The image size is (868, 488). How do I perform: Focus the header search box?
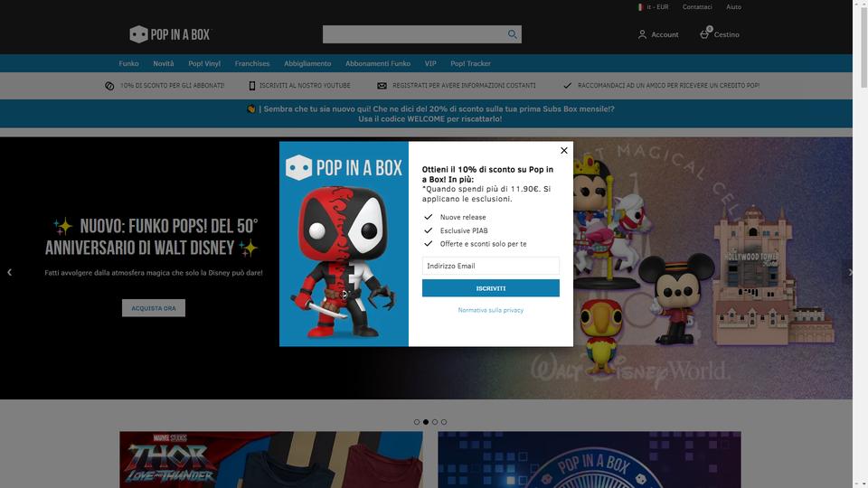pos(414,34)
